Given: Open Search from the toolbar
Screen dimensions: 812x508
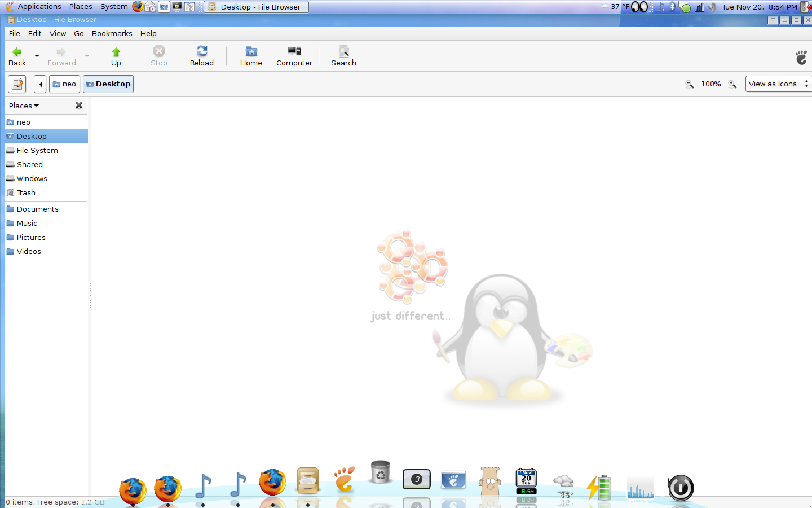Looking at the screenshot, I should (x=343, y=56).
